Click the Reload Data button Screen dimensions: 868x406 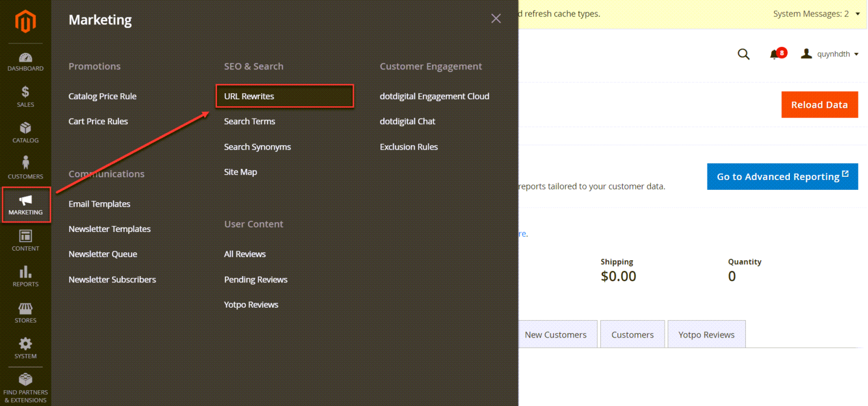pyautogui.click(x=819, y=104)
